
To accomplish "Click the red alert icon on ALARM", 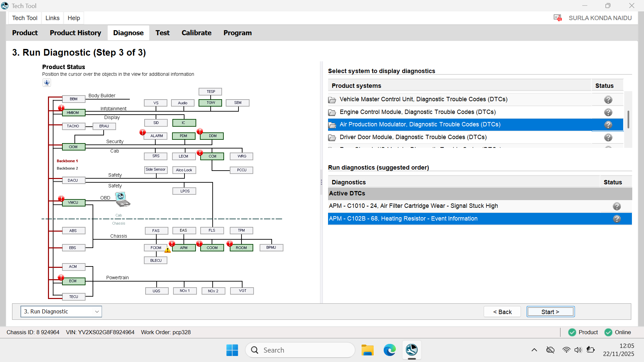I will click(x=143, y=132).
